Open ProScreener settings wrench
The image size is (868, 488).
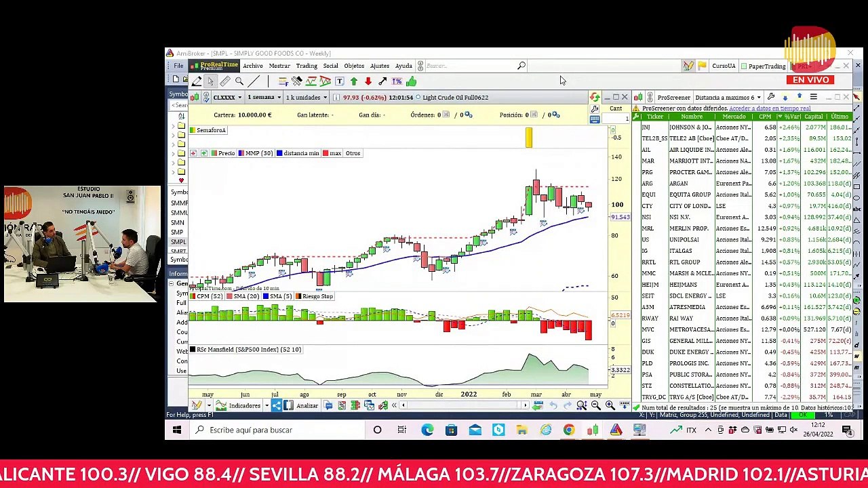coord(771,97)
